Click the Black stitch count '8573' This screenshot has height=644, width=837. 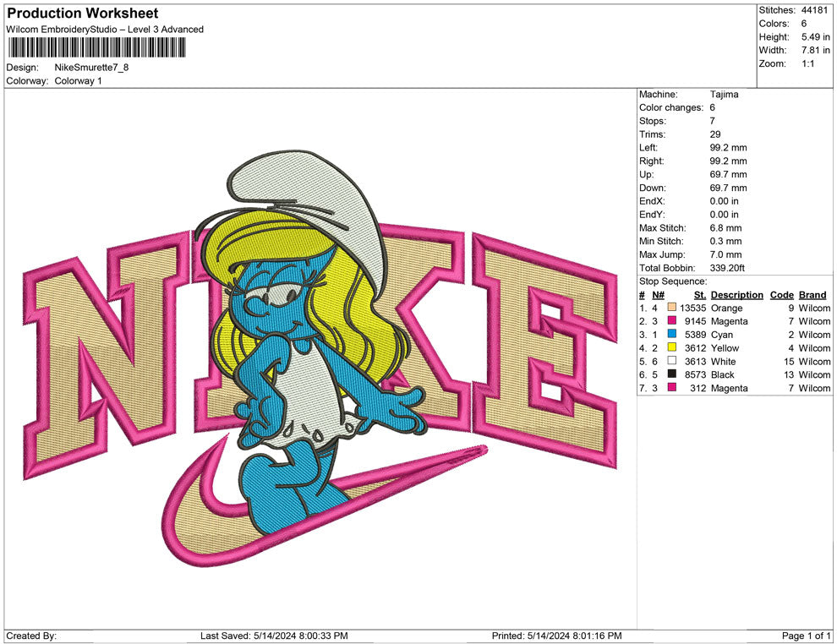click(x=696, y=374)
